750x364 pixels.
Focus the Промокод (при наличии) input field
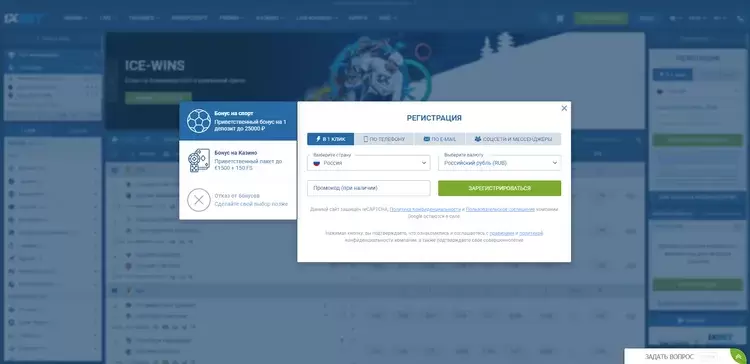[x=369, y=188]
